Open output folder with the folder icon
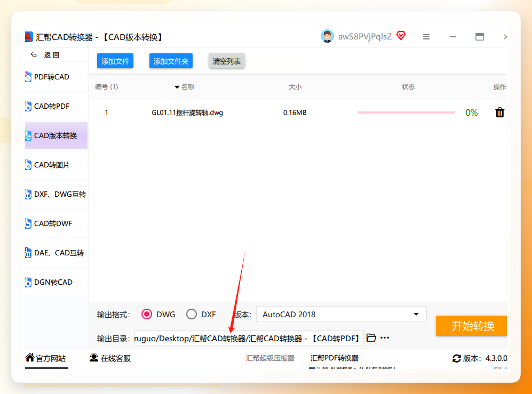 coord(371,337)
